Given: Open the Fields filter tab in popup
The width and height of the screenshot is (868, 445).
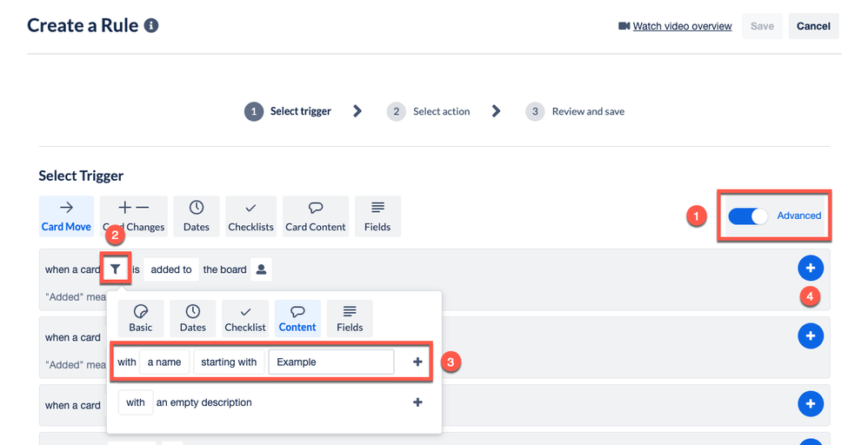Looking at the screenshot, I should pos(350,318).
